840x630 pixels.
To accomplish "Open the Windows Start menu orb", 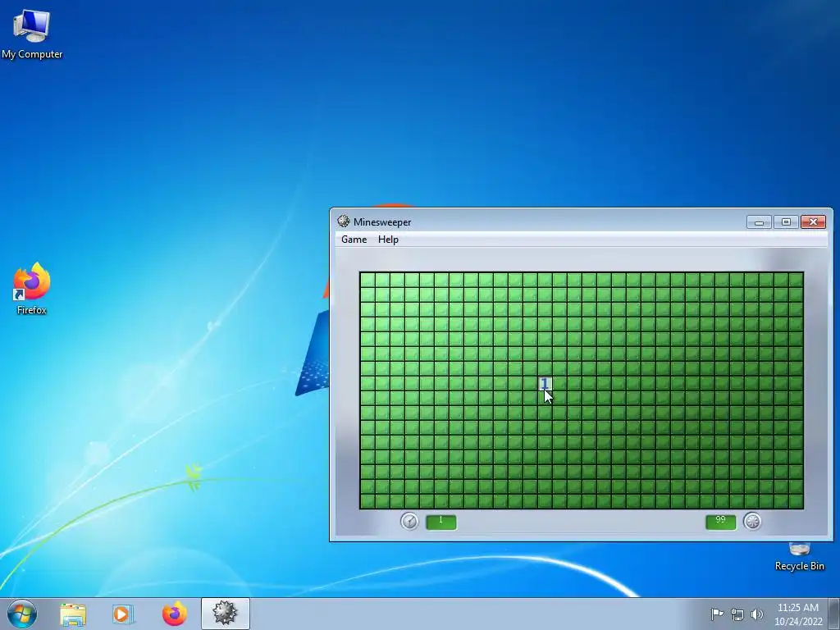I will tap(22, 614).
